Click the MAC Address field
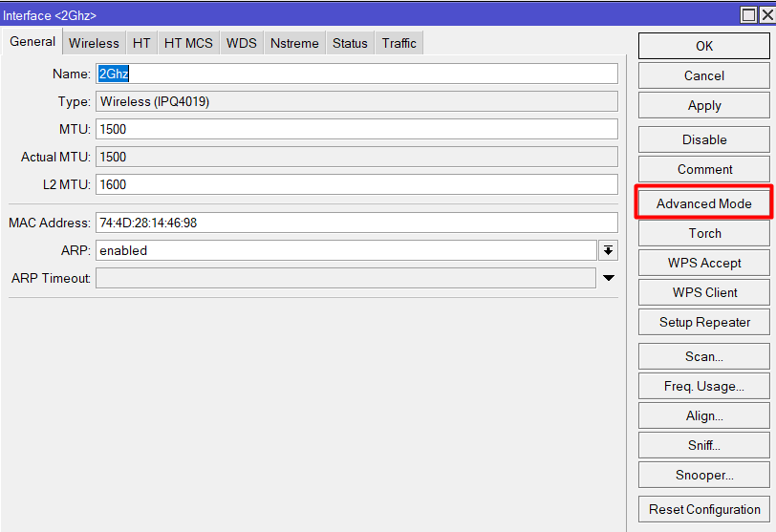Image resolution: width=776 pixels, height=532 pixels. click(x=356, y=223)
